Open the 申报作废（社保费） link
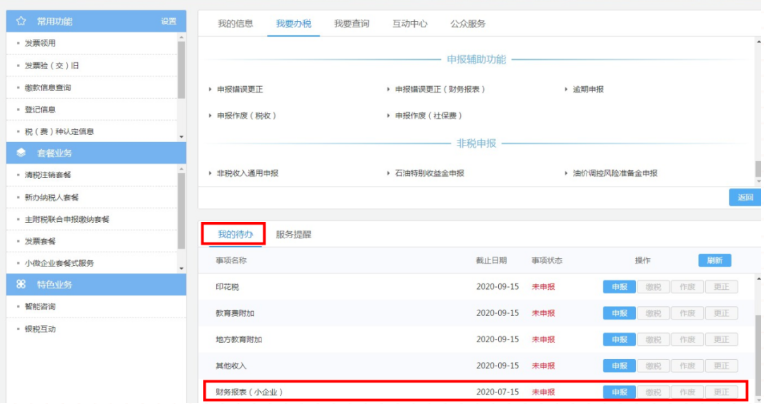The width and height of the screenshot is (764, 404). click(428, 115)
